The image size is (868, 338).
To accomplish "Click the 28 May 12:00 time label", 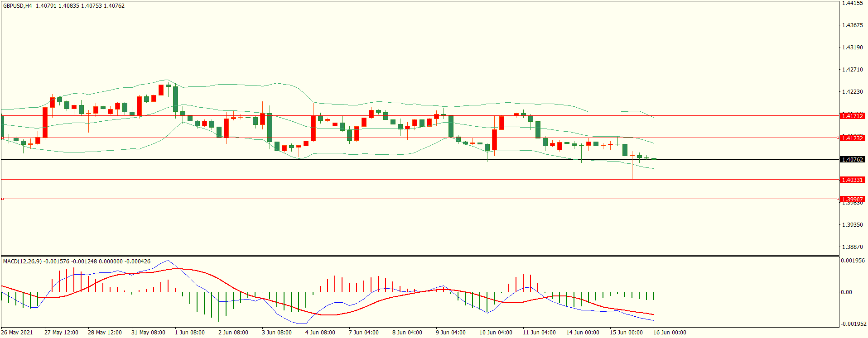I will [x=105, y=332].
